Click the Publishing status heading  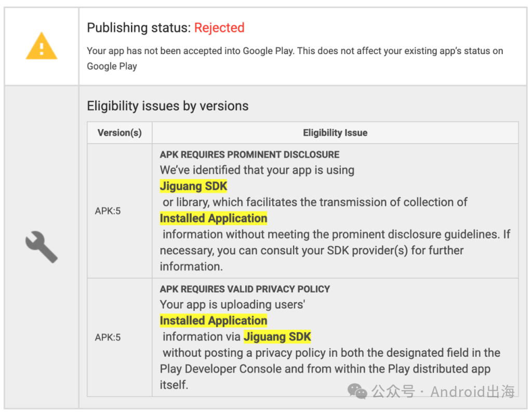click(166, 28)
